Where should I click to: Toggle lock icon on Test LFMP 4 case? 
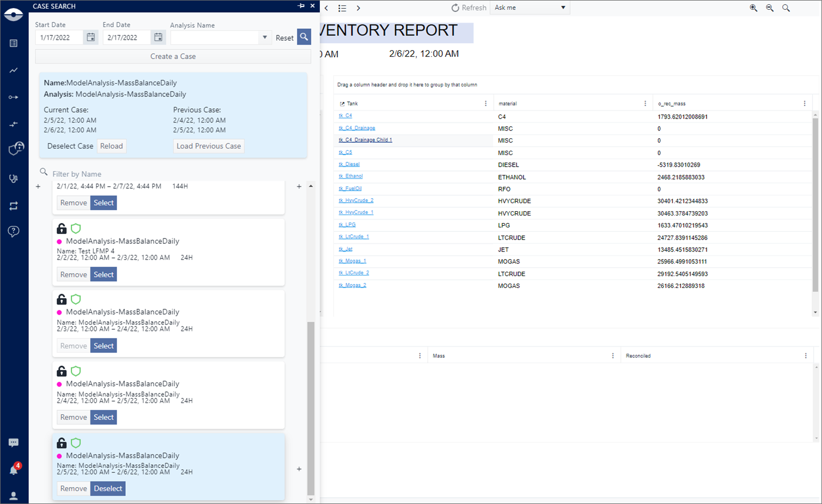pos(62,229)
